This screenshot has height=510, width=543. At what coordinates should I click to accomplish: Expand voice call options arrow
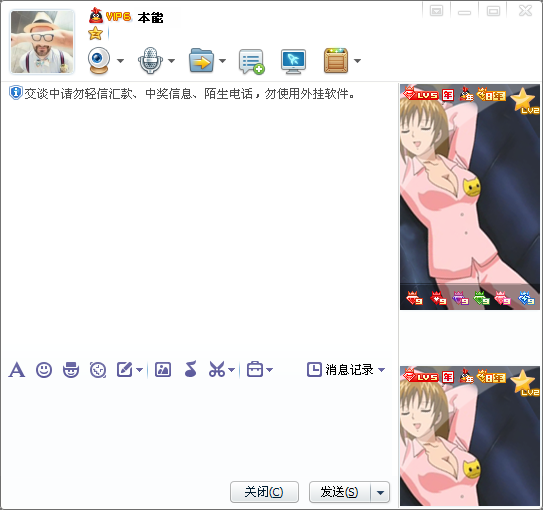click(x=171, y=61)
